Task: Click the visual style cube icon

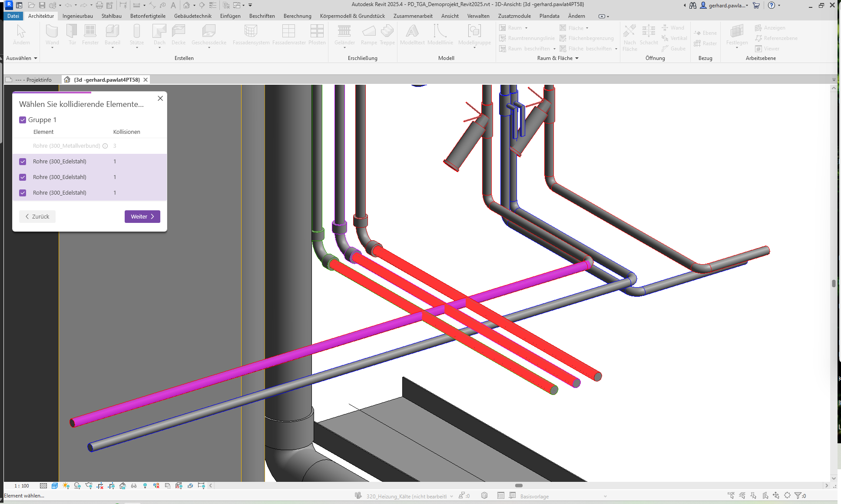Action: click(54, 486)
